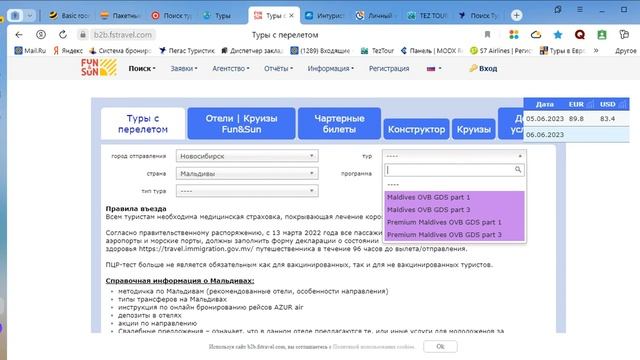Open the S7 Airlines bookmark

point(501,51)
